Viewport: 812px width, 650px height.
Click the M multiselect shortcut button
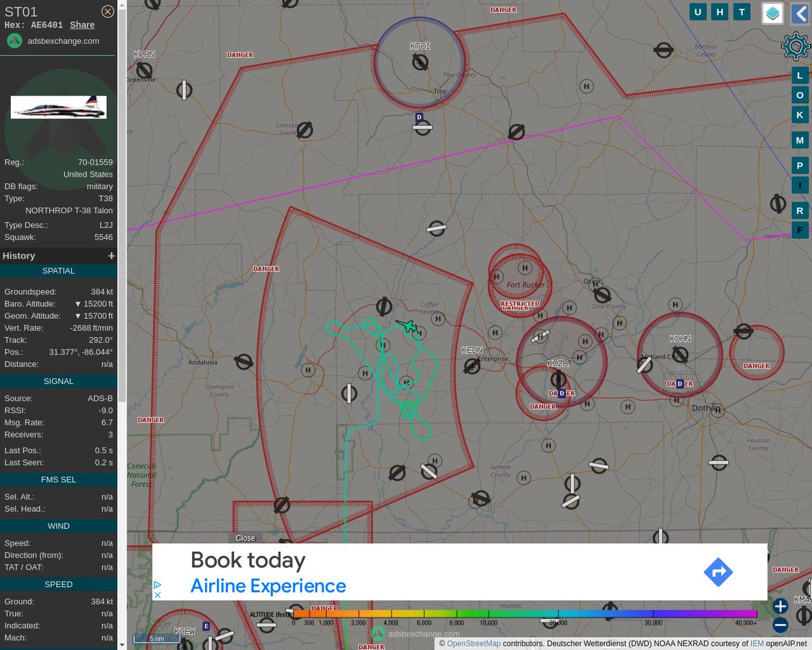[800, 140]
